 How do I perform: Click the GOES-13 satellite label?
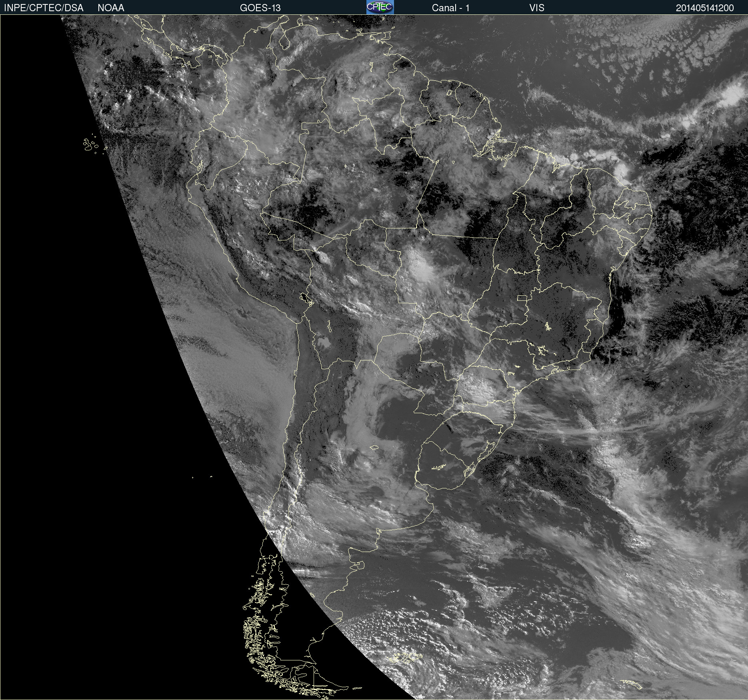click(260, 8)
